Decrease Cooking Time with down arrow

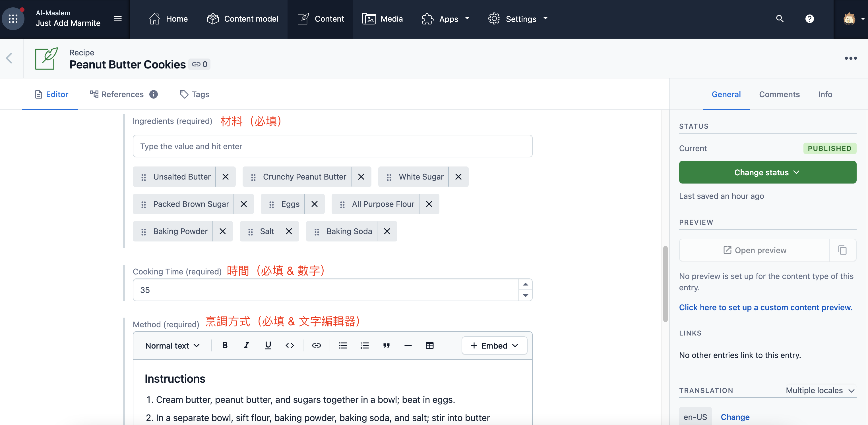(x=525, y=295)
